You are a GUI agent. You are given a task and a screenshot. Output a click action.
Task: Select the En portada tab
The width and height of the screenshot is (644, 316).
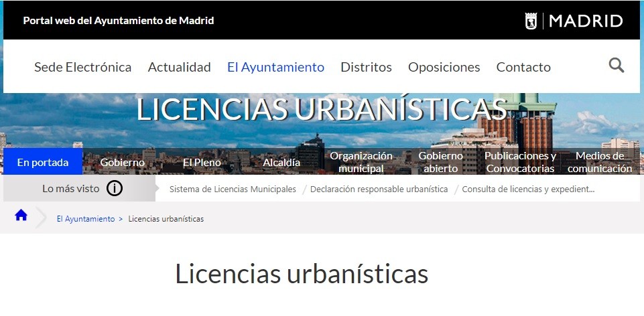[x=43, y=162]
